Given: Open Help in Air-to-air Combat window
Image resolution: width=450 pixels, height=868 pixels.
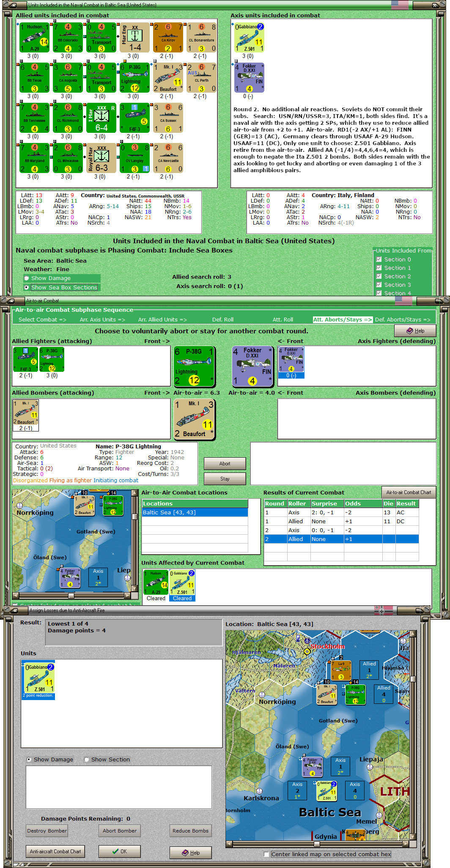Looking at the screenshot, I should click(x=415, y=331).
